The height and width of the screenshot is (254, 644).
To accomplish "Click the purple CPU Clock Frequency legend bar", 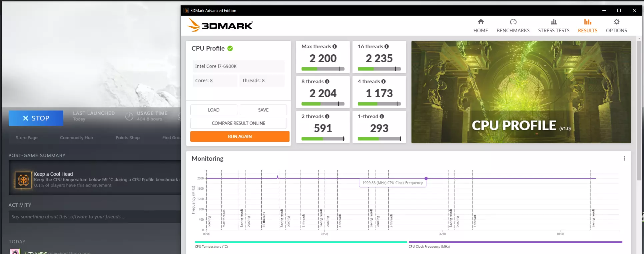I will click(x=515, y=242).
